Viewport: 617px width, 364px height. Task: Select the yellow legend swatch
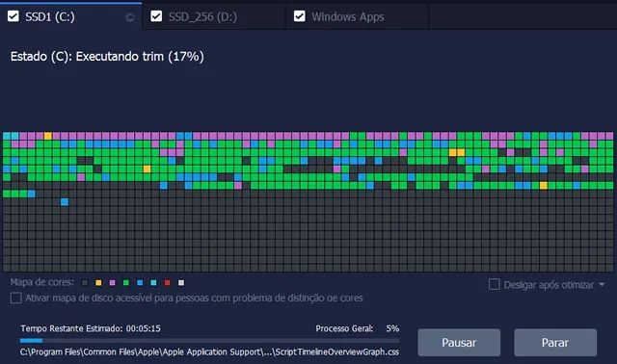(98, 283)
